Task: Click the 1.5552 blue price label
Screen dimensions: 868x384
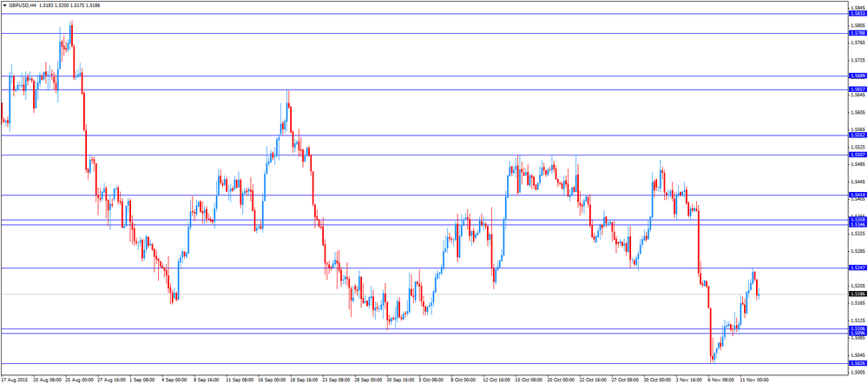Action: coord(858,136)
